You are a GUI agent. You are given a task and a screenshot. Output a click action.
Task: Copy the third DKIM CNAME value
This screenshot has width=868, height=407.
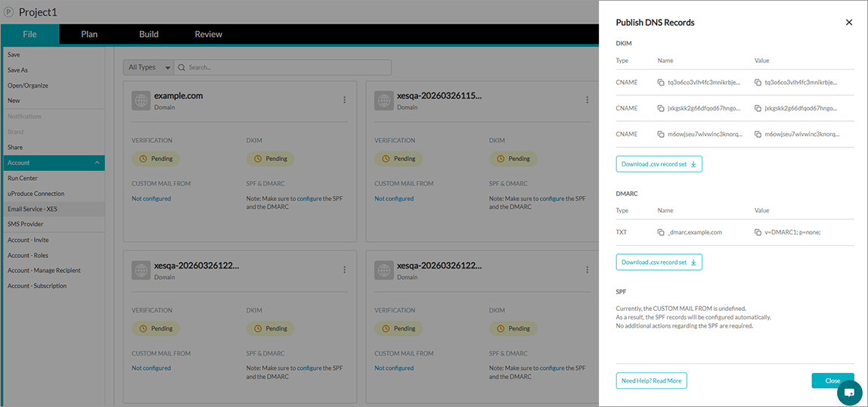click(758, 134)
